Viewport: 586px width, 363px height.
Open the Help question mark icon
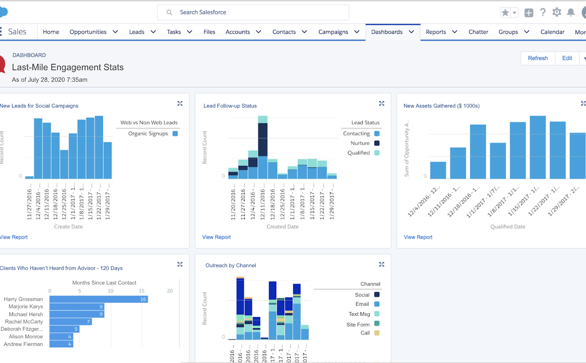[x=543, y=12]
